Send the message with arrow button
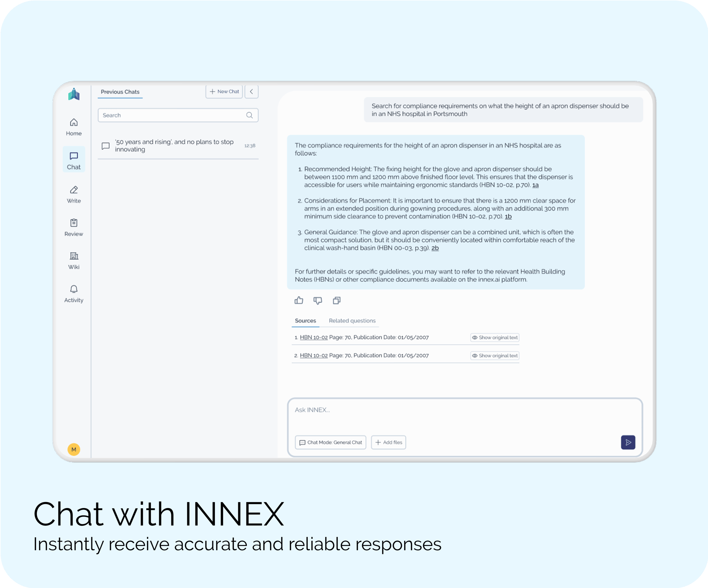This screenshot has width=708, height=588. [628, 442]
